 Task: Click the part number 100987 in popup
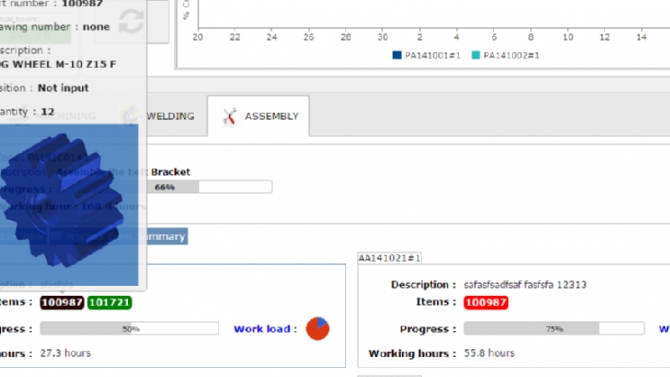coord(82,4)
